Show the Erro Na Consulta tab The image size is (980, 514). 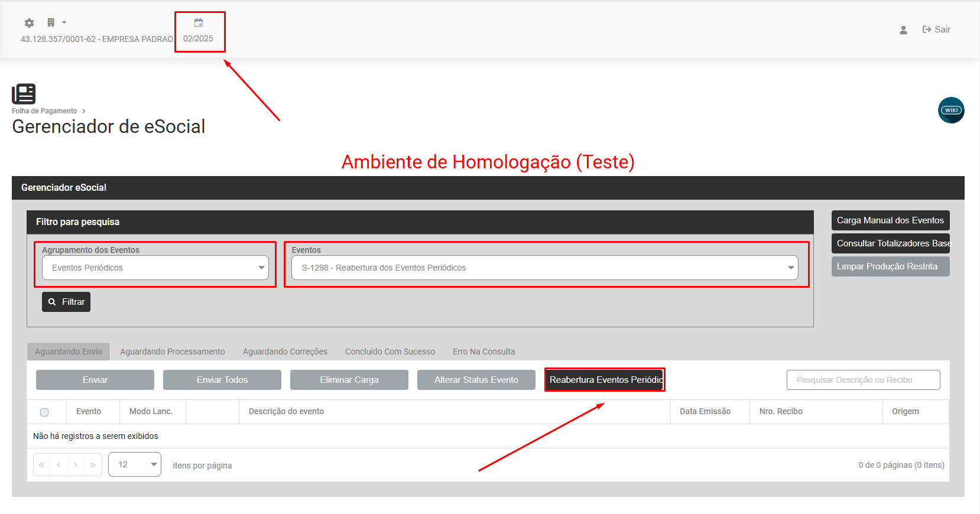(x=484, y=352)
